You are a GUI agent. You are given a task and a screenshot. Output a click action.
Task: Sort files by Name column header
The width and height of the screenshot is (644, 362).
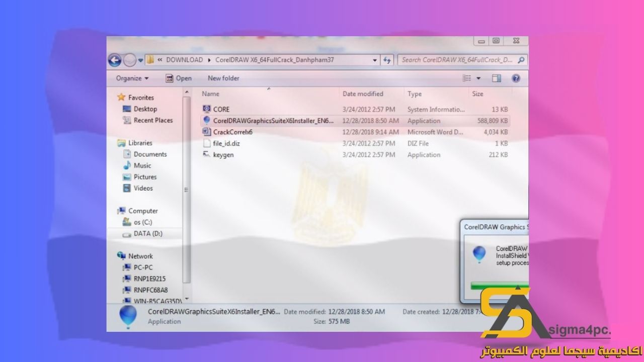pyautogui.click(x=211, y=94)
